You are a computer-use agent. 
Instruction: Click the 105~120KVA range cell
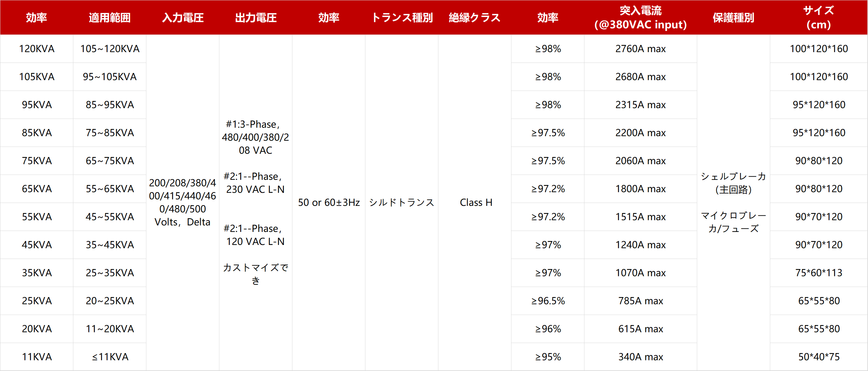pos(110,49)
